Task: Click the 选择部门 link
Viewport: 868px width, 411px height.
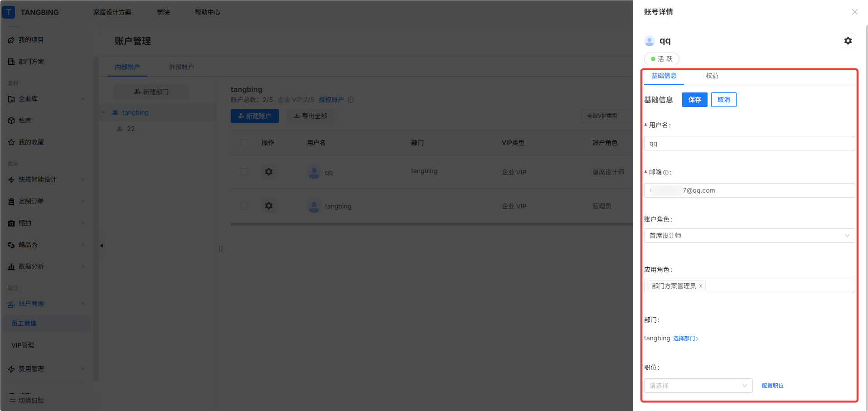Action: click(x=685, y=338)
